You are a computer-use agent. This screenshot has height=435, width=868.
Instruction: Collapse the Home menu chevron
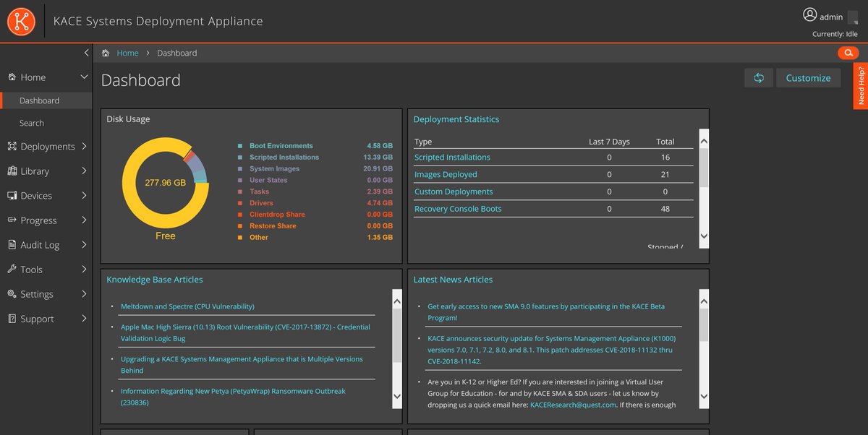84,77
